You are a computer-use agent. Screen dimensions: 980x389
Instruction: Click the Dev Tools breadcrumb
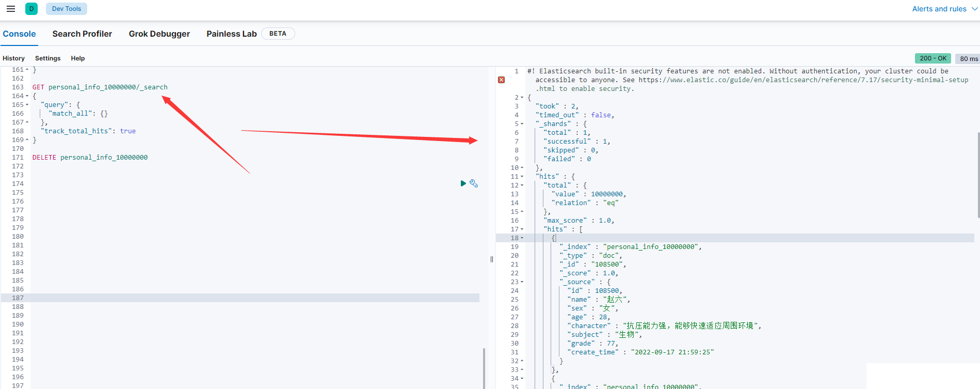[x=67, y=9]
